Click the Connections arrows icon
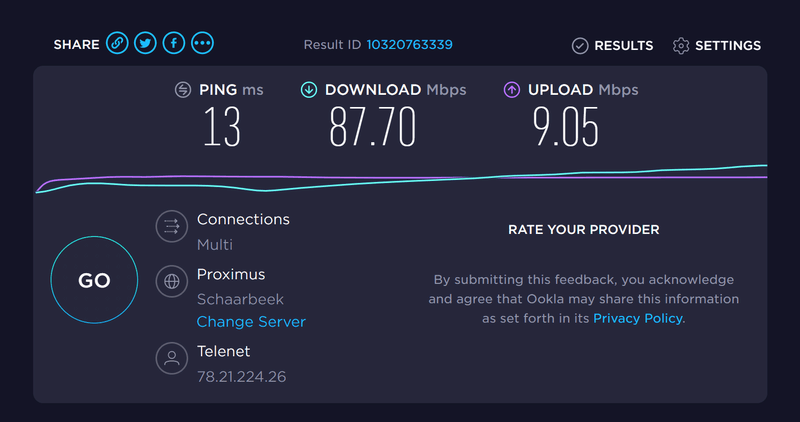The image size is (800, 422). pos(172,227)
